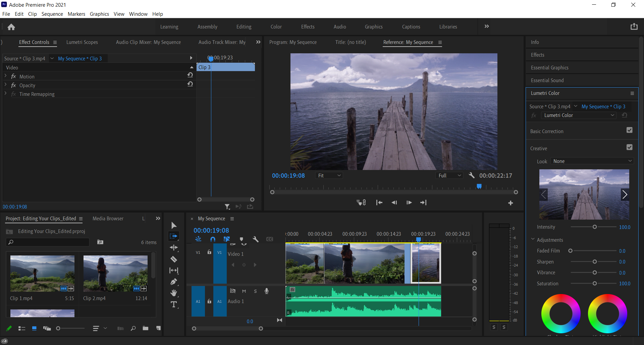
Task: Select the Ripple Edit tool
Action: click(173, 248)
